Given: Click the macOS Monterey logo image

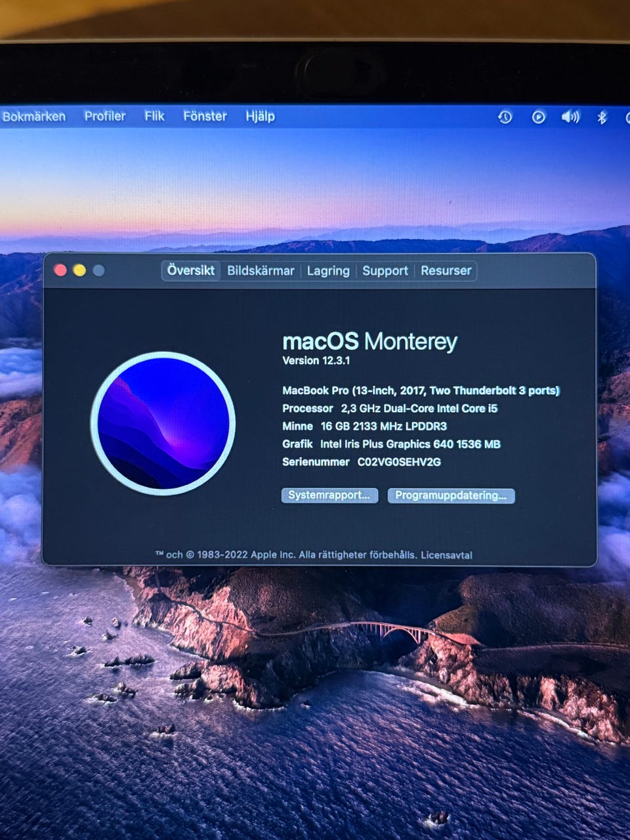Looking at the screenshot, I should point(163,423).
